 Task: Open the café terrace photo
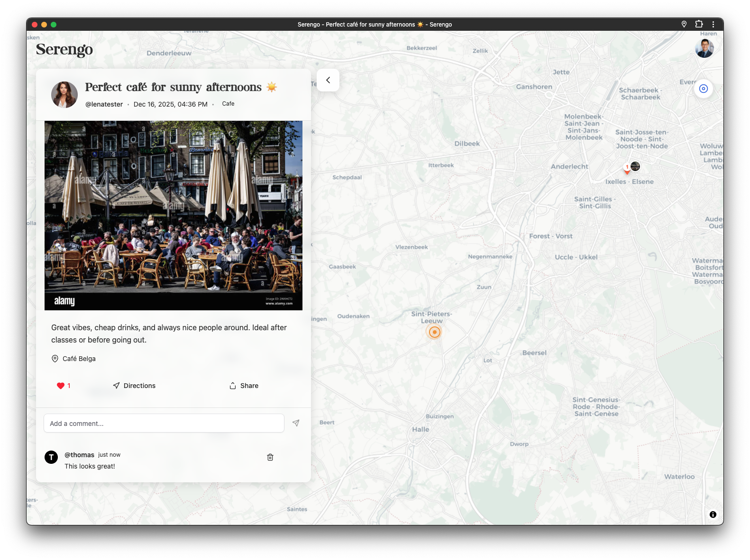(174, 216)
